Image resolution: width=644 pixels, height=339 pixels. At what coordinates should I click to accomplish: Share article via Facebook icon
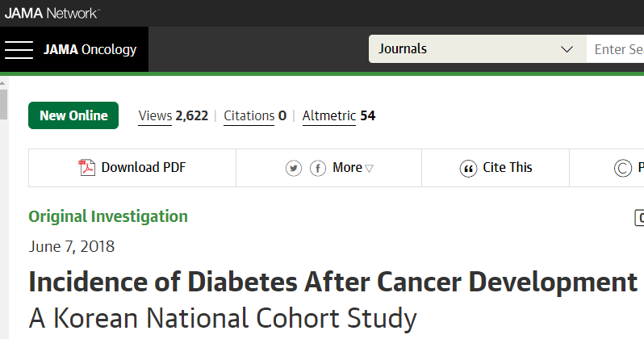[317, 168]
